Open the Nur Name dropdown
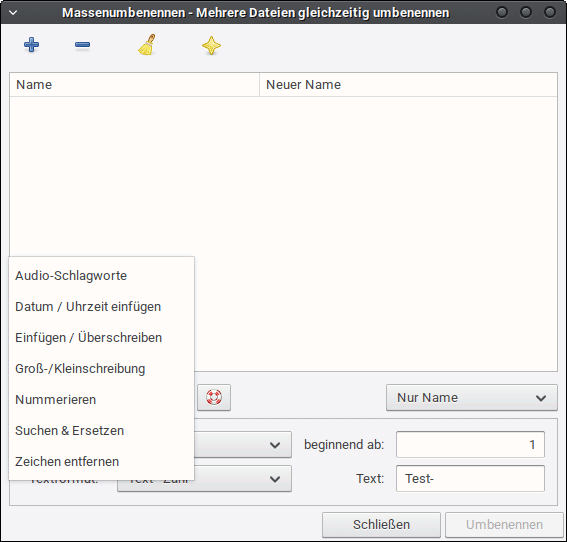The width and height of the screenshot is (567, 542). [472, 398]
